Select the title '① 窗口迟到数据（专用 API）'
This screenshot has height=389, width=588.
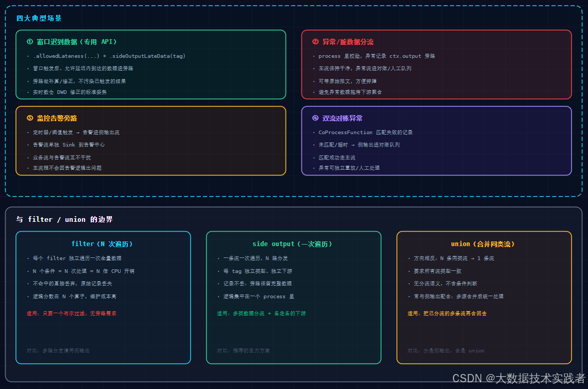(72, 42)
